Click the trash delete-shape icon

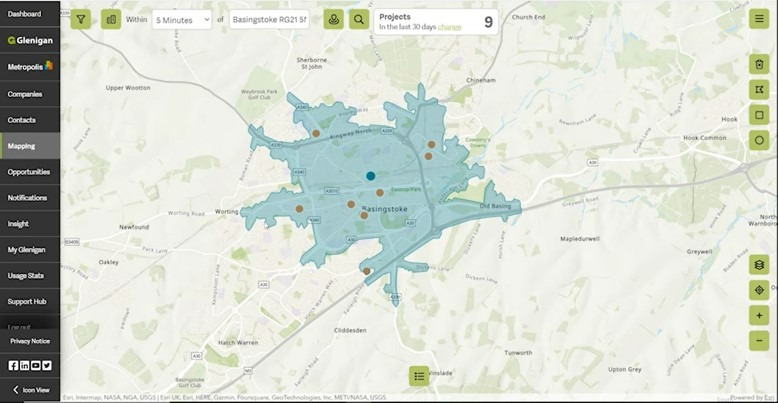[759, 64]
